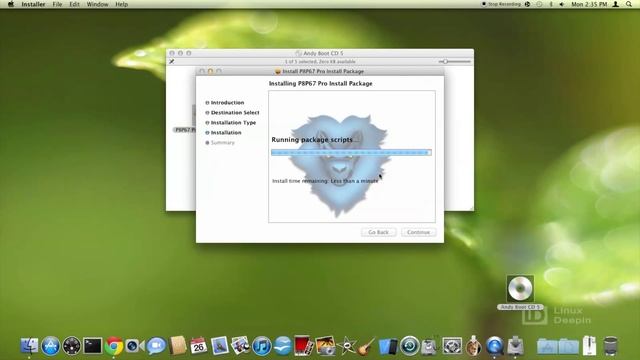This screenshot has height=360, width=640.
Task: Open the blue VirtualBox-style dock icon
Action: coord(388,346)
